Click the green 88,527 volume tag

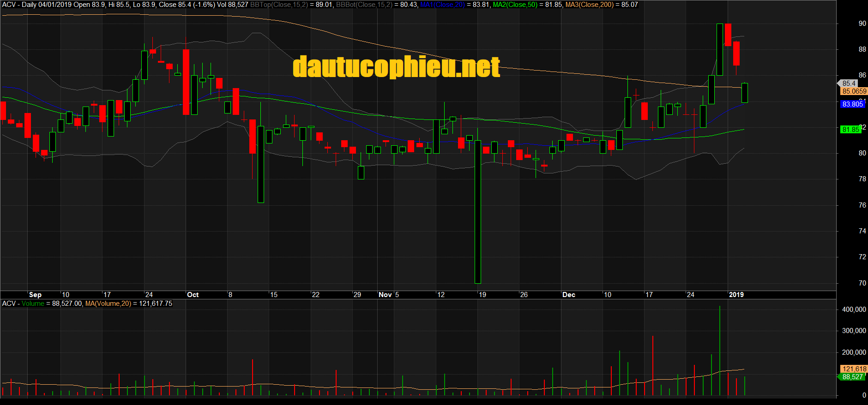852,377
